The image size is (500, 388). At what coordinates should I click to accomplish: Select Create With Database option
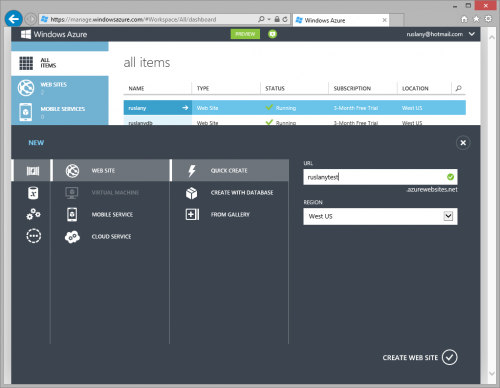click(230, 193)
